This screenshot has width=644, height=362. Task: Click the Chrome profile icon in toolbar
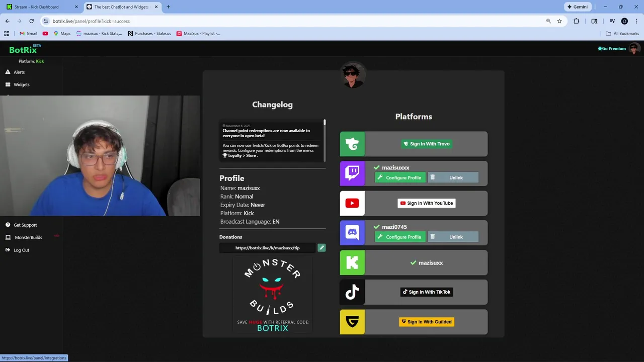point(624,21)
